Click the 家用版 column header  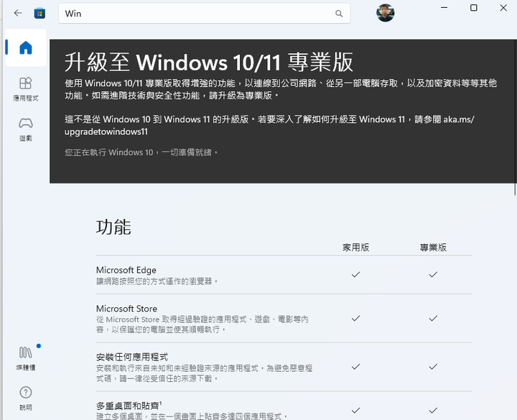pos(355,247)
